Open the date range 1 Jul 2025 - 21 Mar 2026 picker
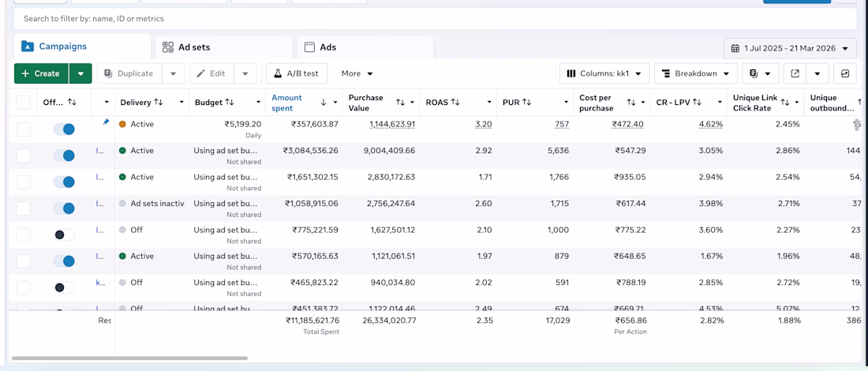This screenshot has width=868, height=371. point(790,48)
